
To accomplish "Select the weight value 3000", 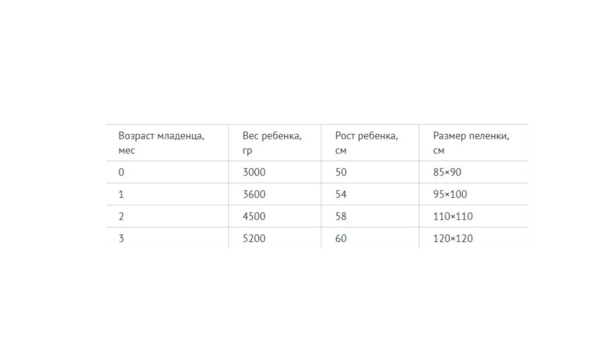I will click(x=275, y=172).
